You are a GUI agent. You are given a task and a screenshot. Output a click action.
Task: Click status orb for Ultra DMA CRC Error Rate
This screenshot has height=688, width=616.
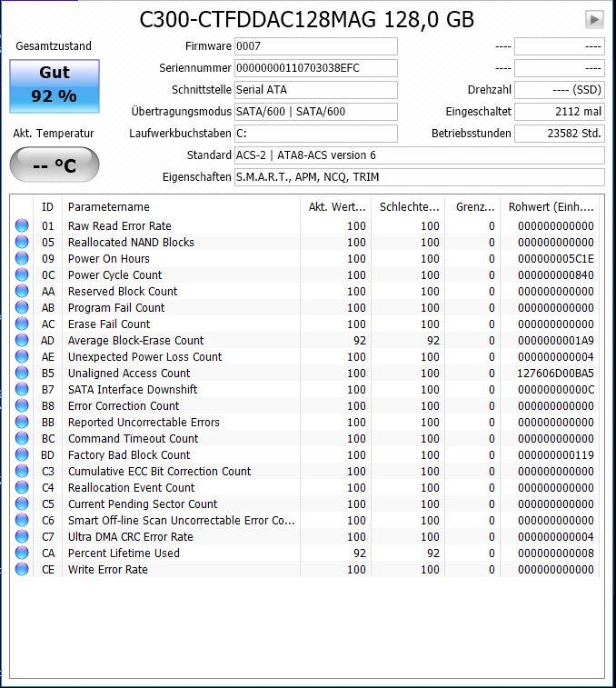22,536
